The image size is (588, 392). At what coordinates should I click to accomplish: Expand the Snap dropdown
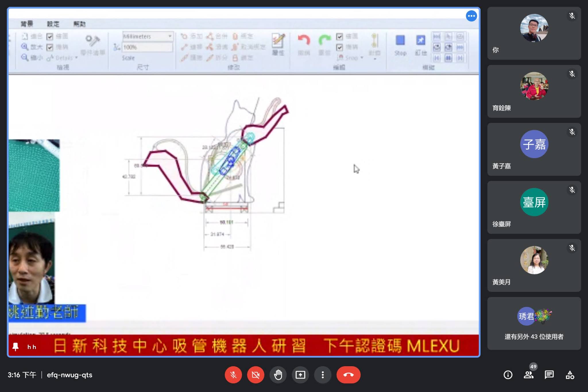[362, 58]
